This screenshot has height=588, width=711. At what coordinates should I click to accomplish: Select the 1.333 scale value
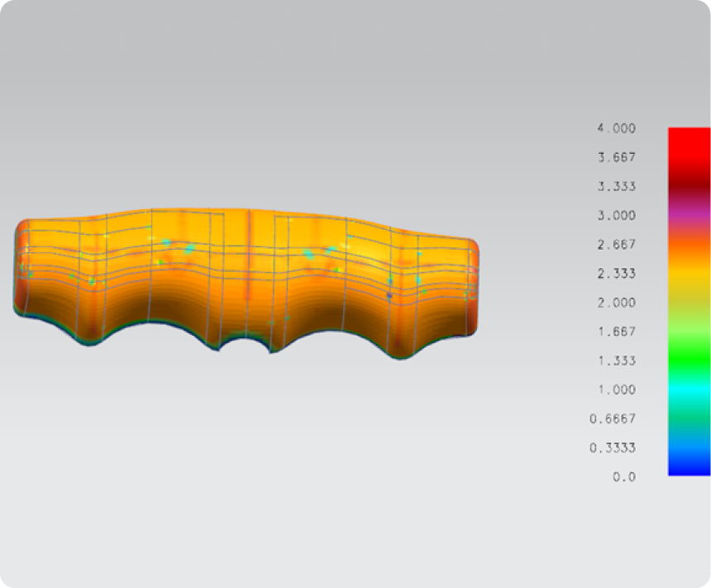(x=616, y=361)
